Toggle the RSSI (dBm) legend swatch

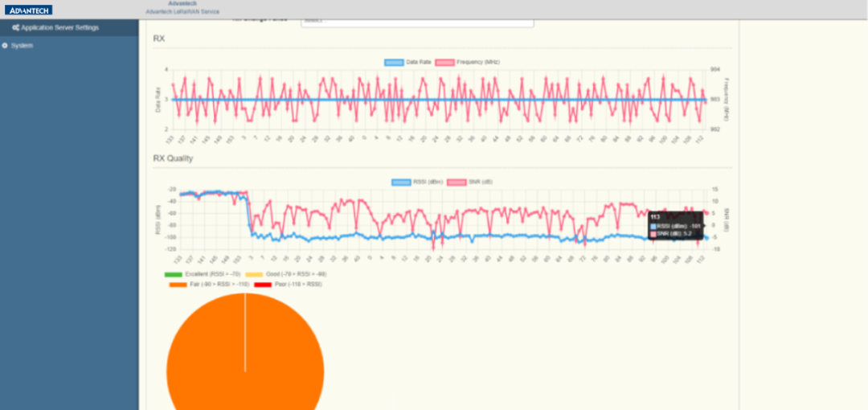click(401, 182)
